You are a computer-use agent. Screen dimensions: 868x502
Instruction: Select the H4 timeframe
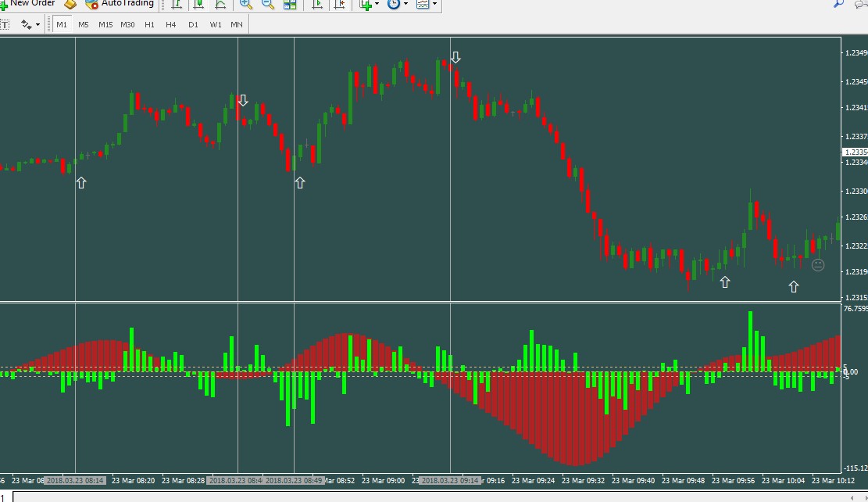[171, 24]
